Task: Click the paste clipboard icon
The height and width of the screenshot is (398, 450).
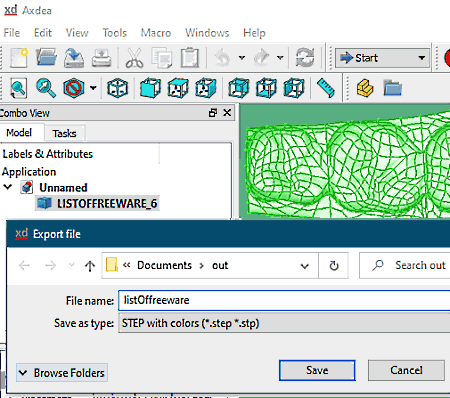Action: click(x=190, y=58)
